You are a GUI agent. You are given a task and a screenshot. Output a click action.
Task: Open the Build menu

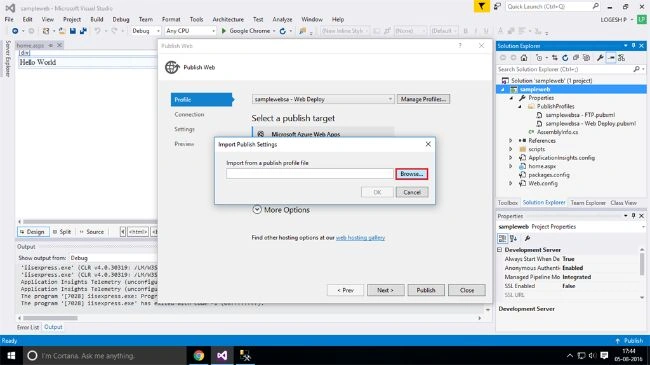pyautogui.click(x=97, y=19)
